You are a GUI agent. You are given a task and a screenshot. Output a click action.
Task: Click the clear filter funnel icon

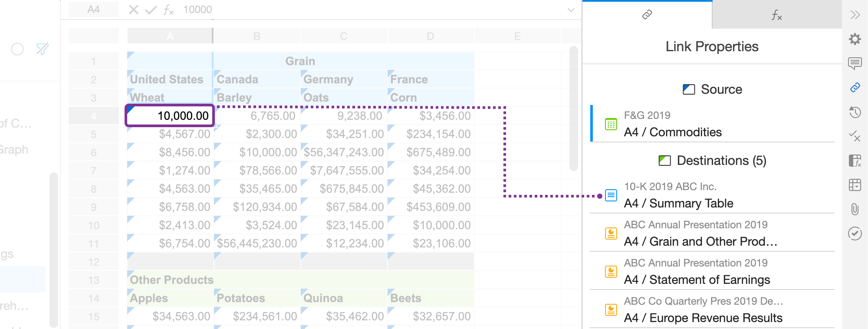click(x=42, y=49)
